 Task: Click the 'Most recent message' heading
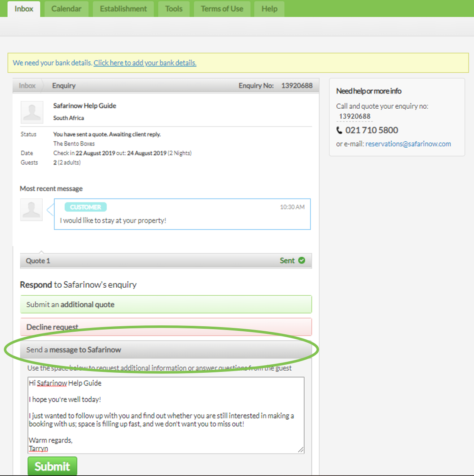(51, 189)
